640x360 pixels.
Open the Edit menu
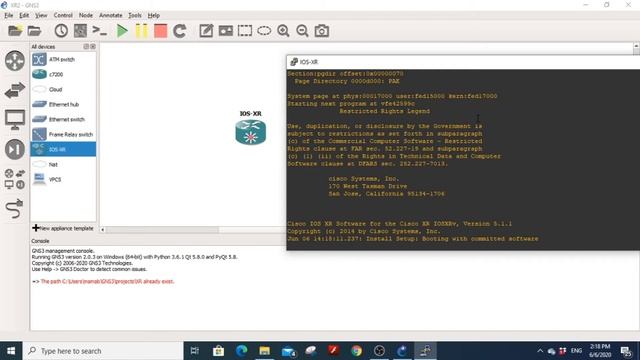(x=24, y=16)
